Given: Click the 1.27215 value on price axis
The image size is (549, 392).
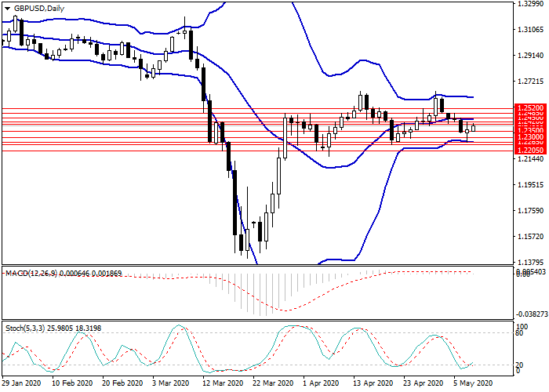Looking at the screenshot, I should pyautogui.click(x=531, y=82).
